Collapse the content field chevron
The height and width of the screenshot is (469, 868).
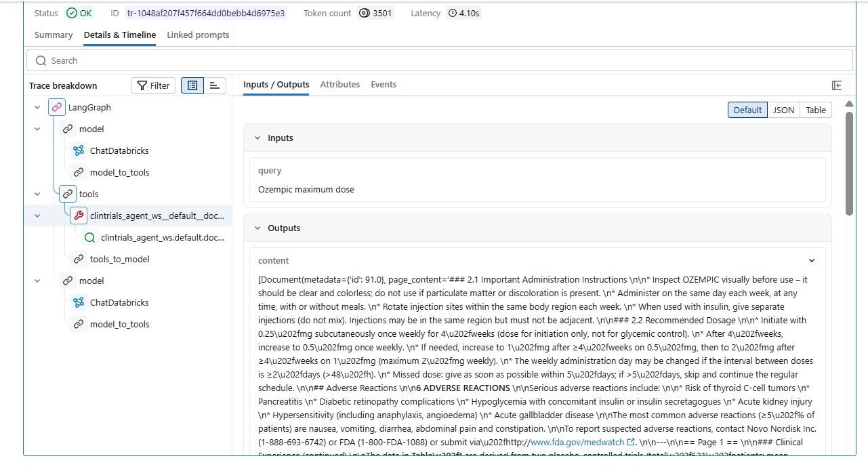tap(812, 260)
